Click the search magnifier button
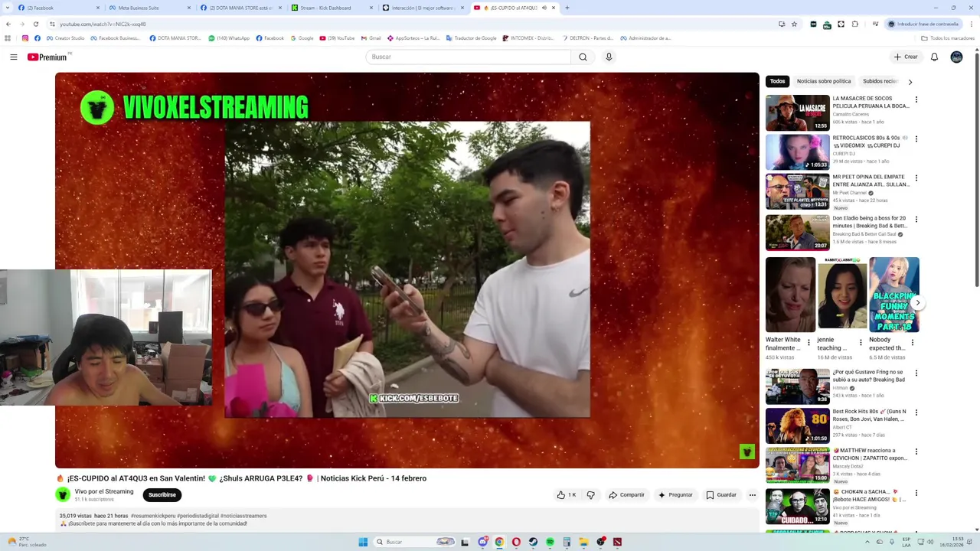Viewport: 980px width, 551px height. 583,57
